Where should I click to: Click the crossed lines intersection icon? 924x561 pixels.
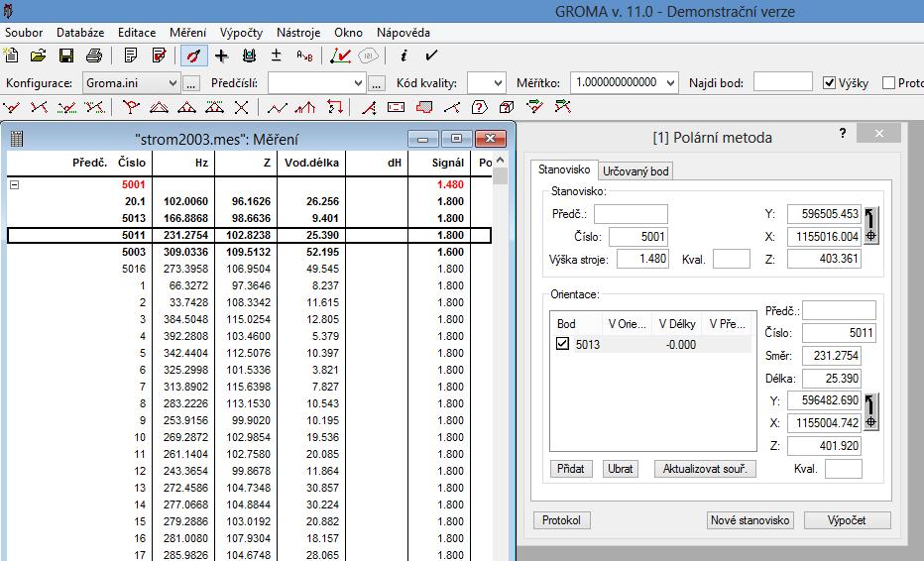point(242,107)
